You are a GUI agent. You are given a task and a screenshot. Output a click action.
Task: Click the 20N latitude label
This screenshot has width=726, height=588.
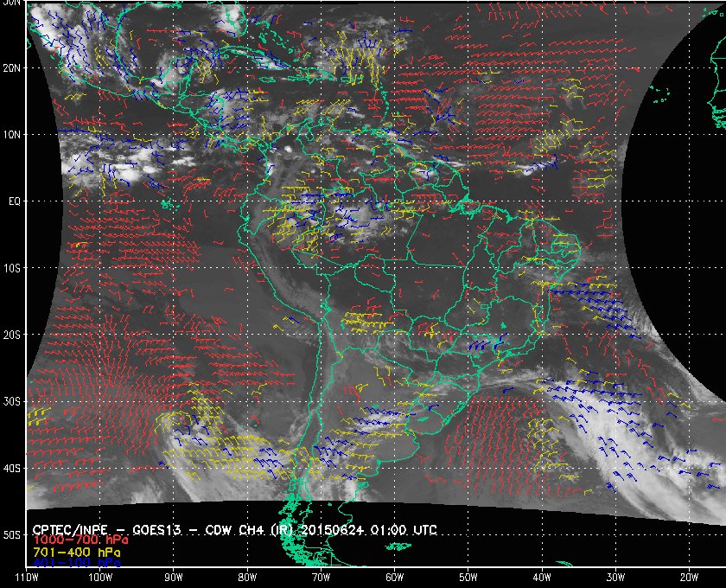click(12, 67)
